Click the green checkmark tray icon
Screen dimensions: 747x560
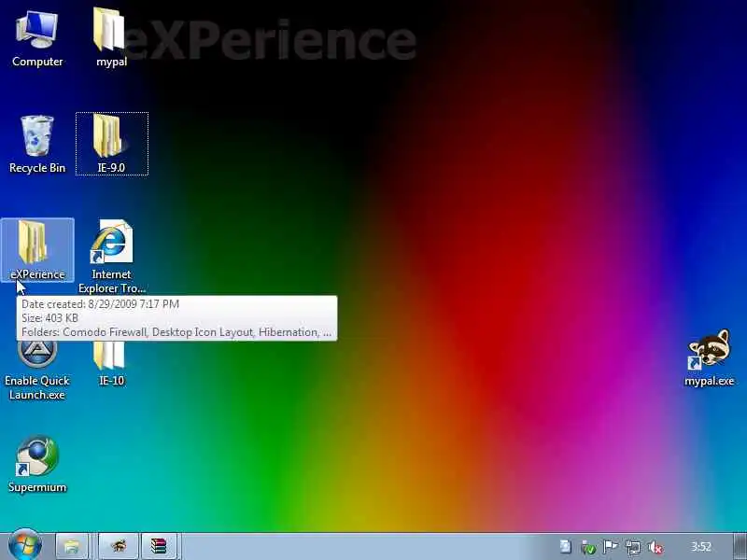pyautogui.click(x=588, y=547)
